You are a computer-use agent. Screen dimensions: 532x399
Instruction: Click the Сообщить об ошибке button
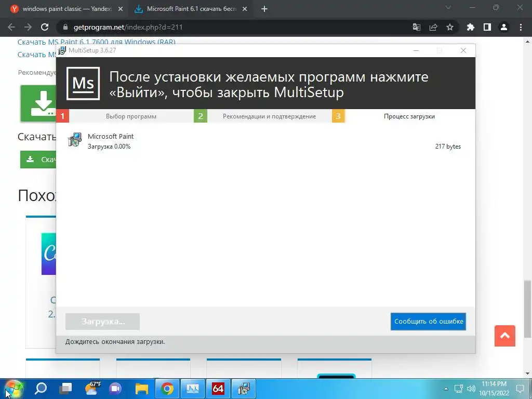point(428,321)
